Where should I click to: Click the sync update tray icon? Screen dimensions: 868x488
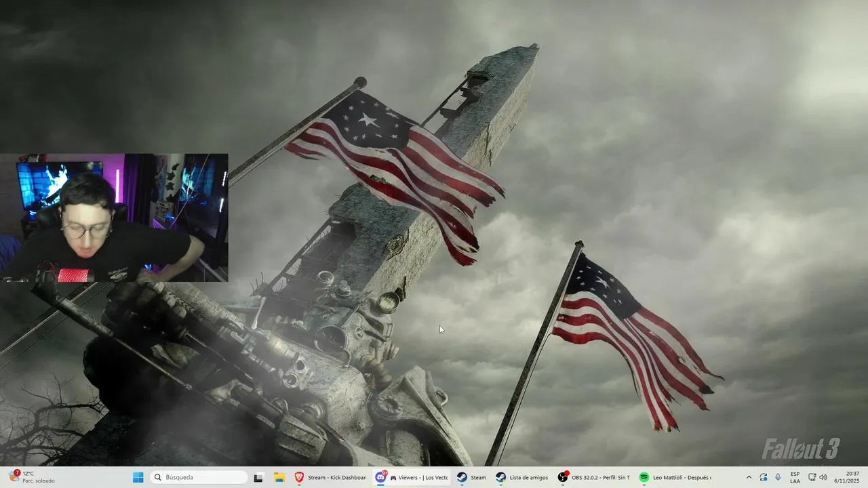[764, 477]
